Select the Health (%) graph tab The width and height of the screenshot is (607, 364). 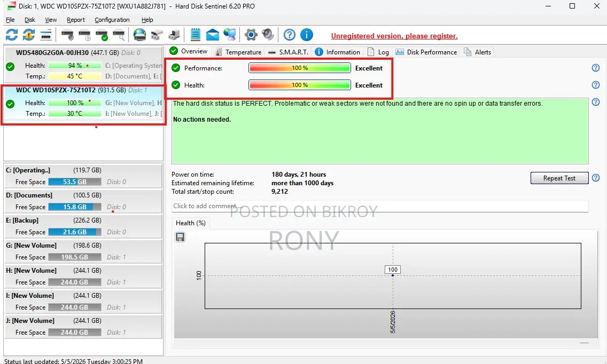tap(190, 223)
